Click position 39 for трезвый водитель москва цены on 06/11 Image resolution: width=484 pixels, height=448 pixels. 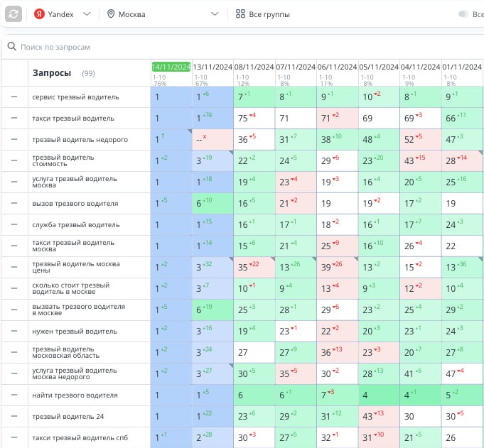pos(338,267)
